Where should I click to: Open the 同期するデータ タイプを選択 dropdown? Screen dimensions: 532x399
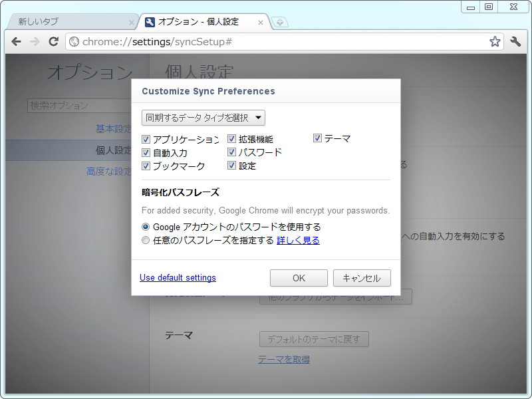(203, 118)
